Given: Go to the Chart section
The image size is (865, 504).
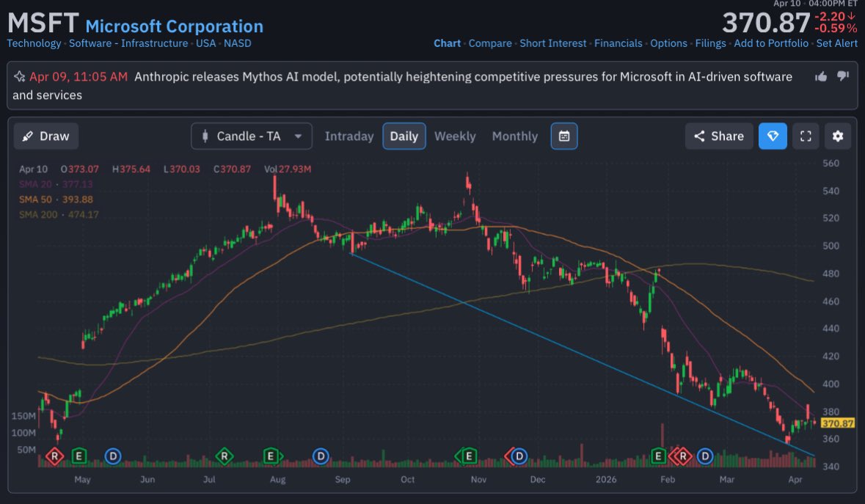Looking at the screenshot, I should point(447,43).
